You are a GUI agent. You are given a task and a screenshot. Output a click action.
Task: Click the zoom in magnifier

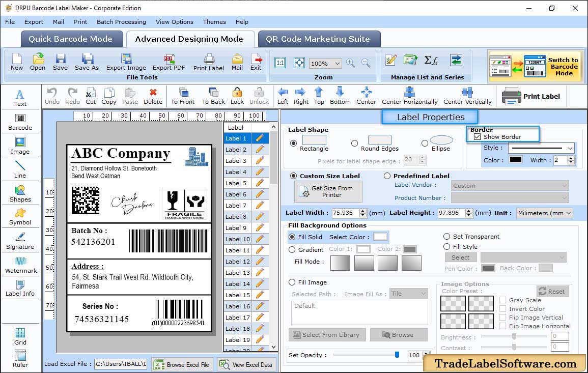351,63
